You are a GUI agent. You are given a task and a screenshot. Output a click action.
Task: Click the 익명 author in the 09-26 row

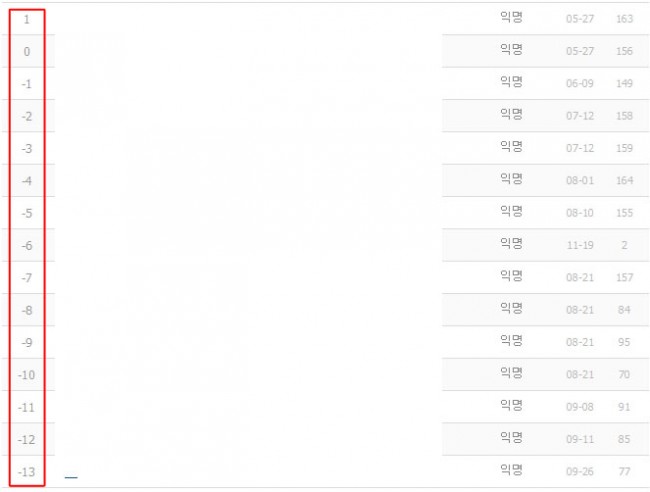pyautogui.click(x=511, y=470)
